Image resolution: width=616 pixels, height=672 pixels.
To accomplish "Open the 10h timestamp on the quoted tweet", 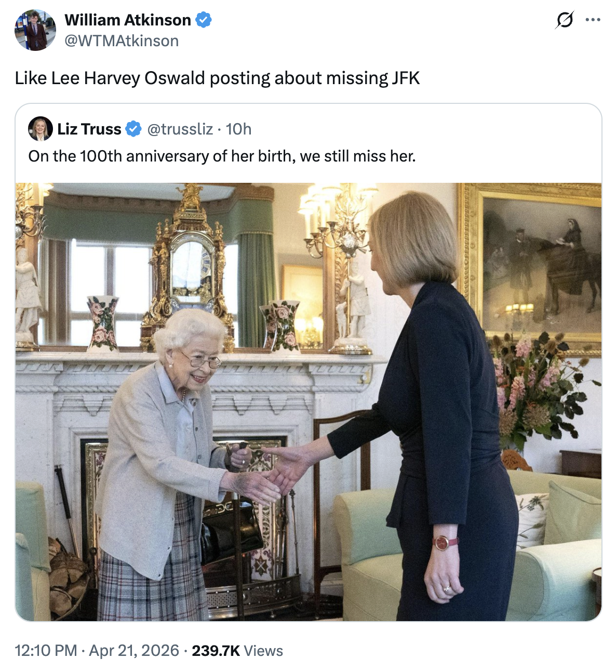I will (x=238, y=129).
